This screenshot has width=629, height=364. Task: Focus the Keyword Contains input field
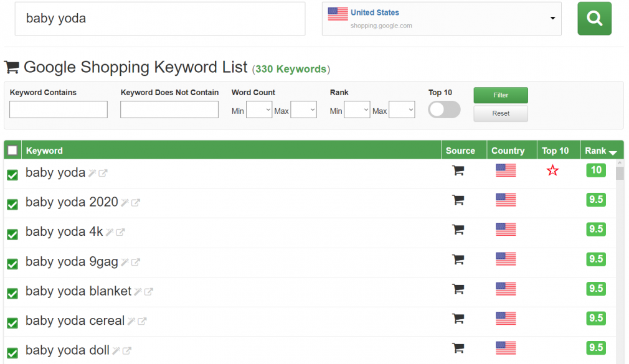(59, 110)
